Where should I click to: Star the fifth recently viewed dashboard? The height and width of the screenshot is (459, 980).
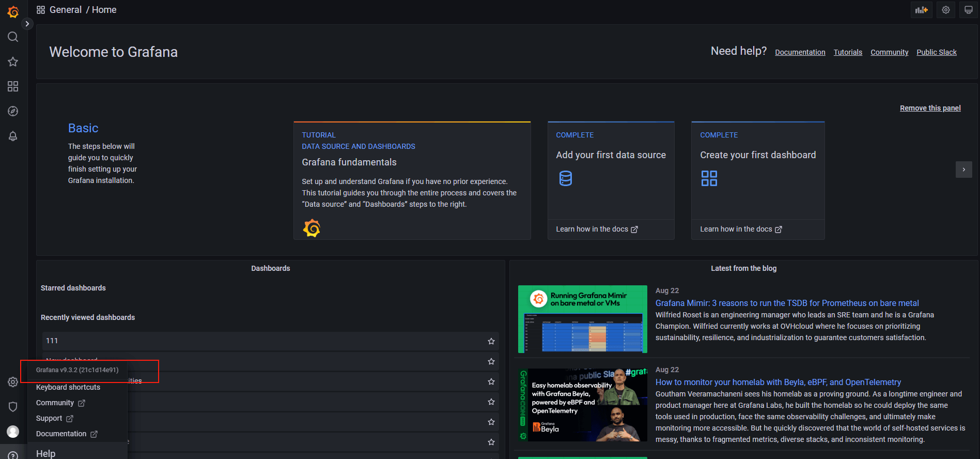pyautogui.click(x=491, y=422)
